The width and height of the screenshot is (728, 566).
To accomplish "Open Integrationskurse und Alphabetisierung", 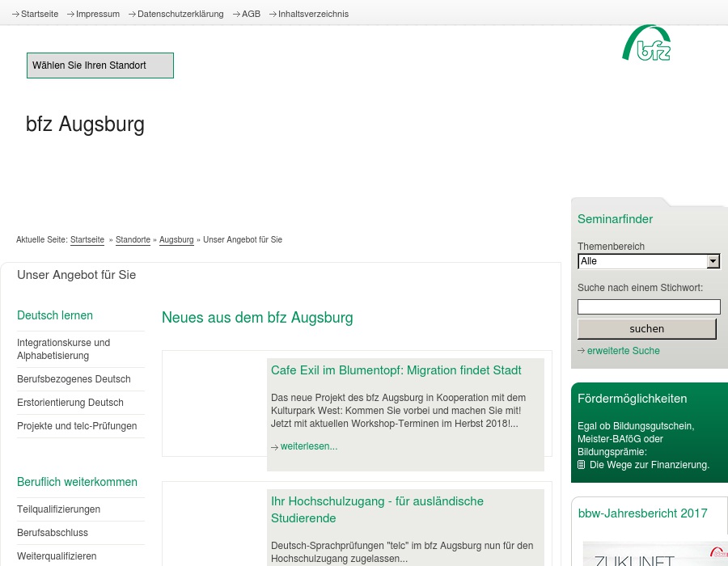I will click(63, 348).
